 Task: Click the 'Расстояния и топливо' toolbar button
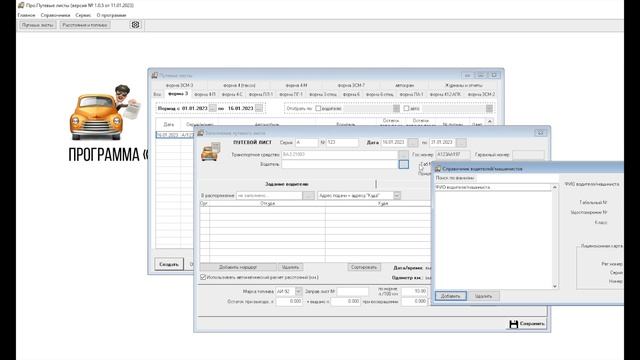84,25
